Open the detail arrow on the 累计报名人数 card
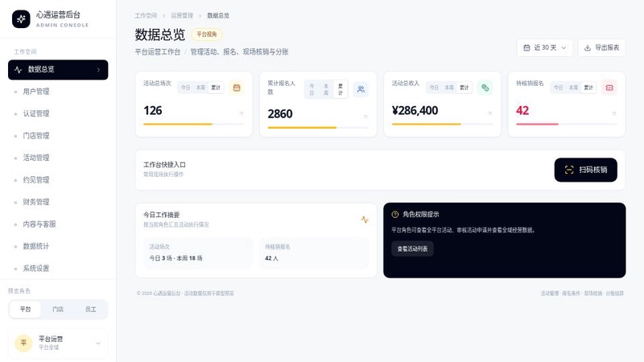 coord(365,117)
